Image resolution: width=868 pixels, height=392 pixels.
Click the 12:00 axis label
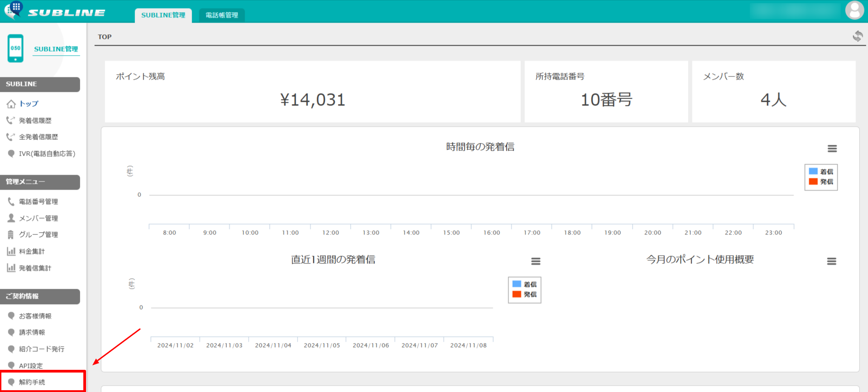[x=331, y=233]
